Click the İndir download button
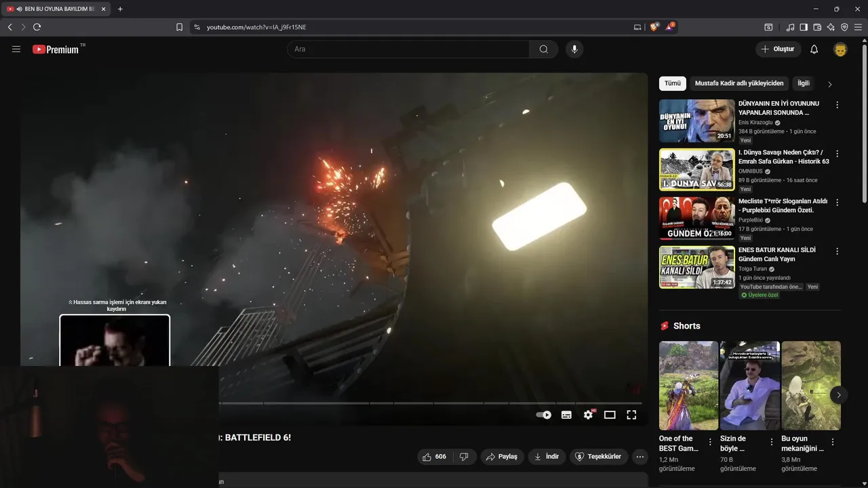 click(547, 457)
